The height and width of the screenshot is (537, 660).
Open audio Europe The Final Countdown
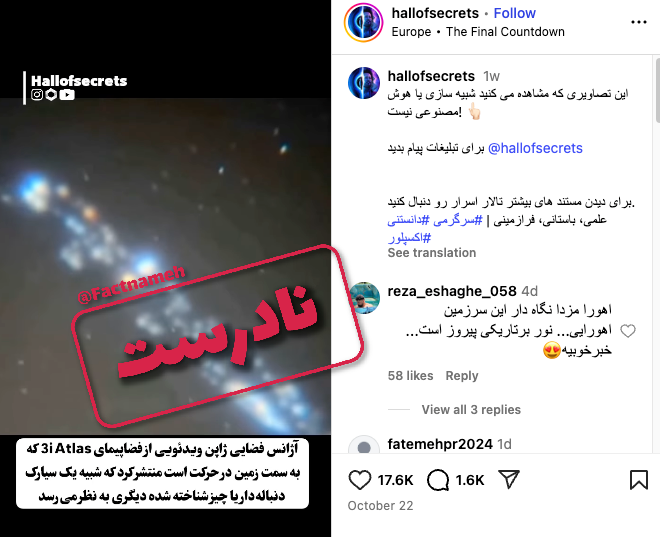pyautogui.click(x=478, y=32)
